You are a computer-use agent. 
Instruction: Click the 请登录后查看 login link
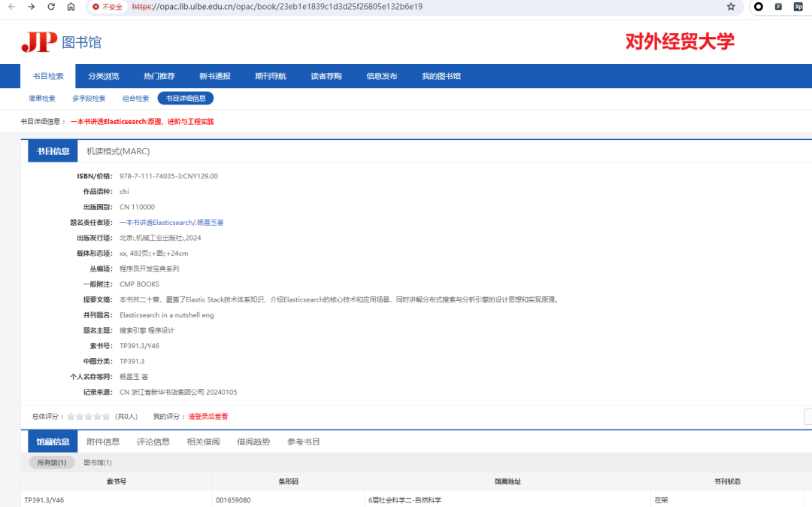click(x=208, y=417)
